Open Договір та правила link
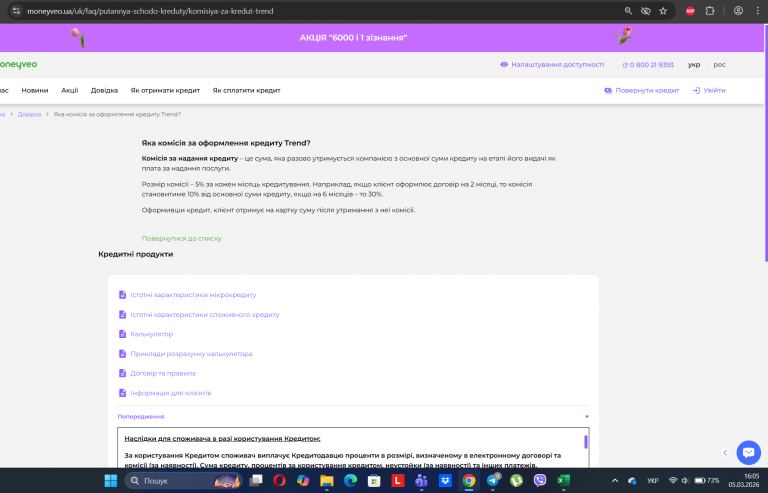The image size is (768, 493). tap(163, 373)
